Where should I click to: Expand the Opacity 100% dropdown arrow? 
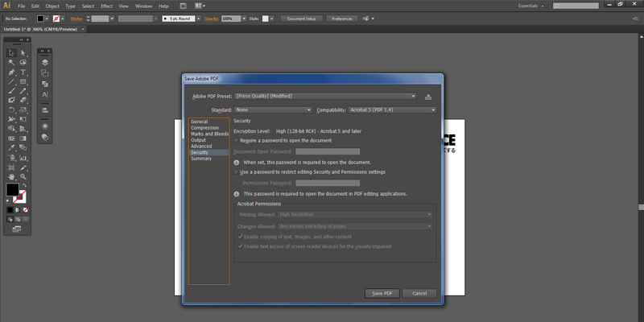(244, 19)
